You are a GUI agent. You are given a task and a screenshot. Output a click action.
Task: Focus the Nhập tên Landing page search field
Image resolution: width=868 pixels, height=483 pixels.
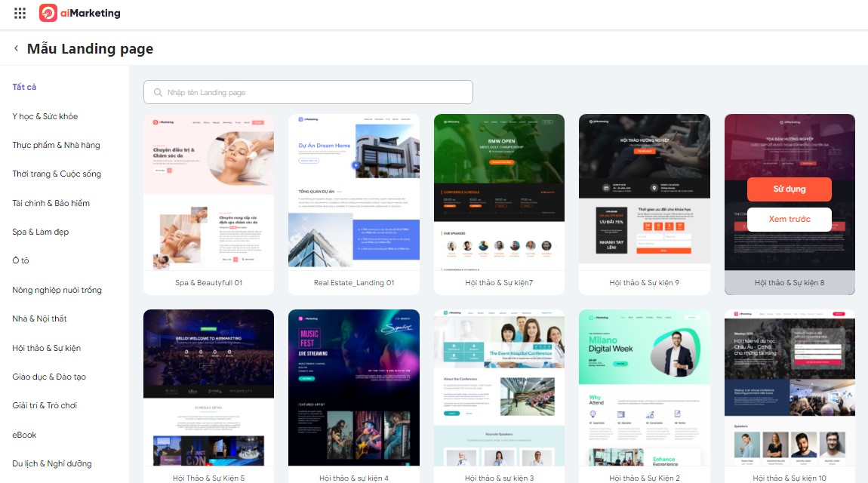point(308,92)
